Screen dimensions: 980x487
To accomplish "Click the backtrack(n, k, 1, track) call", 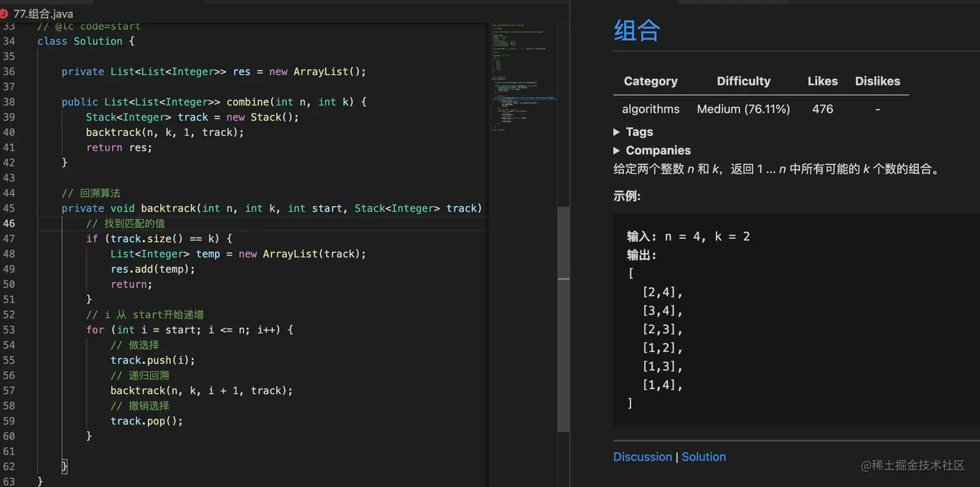I will coord(165,133).
